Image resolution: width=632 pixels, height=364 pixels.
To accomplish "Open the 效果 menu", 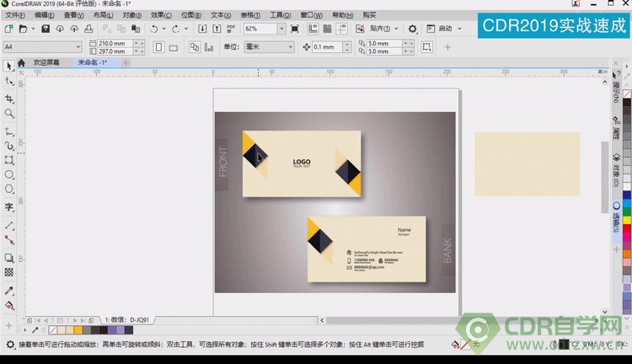I will point(161,15).
